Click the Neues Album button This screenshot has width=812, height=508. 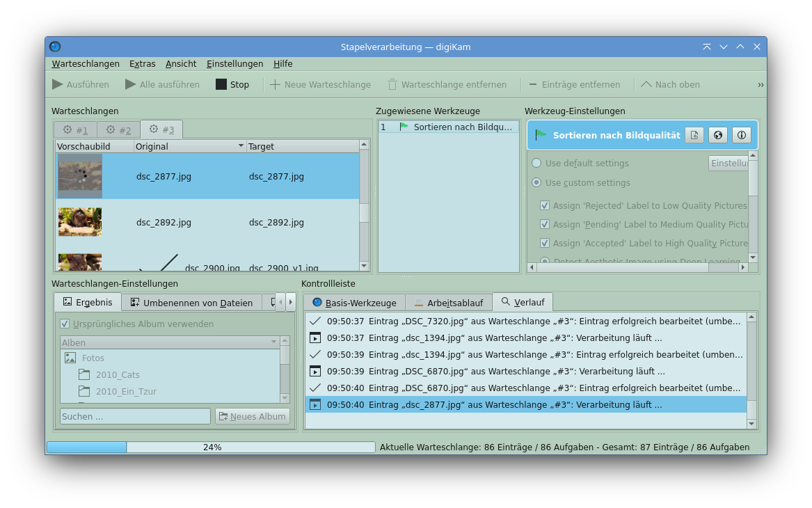pos(252,416)
